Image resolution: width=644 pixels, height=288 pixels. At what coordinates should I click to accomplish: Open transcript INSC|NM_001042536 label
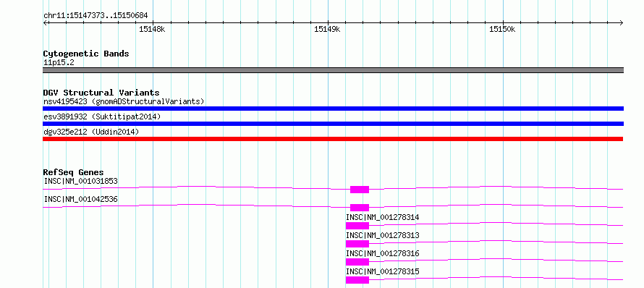(80, 199)
